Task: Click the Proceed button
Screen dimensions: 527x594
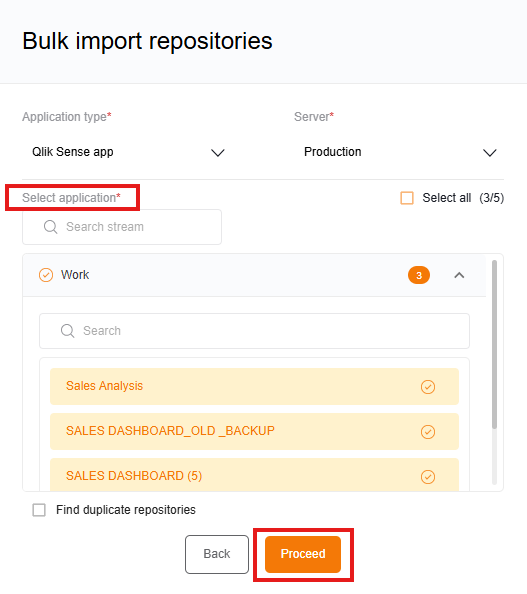Action: [x=303, y=554]
